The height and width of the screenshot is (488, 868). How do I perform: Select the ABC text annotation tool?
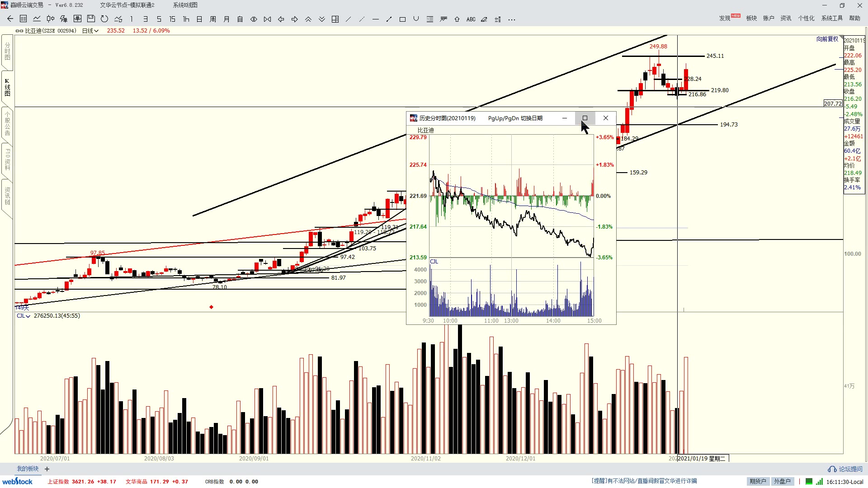tap(471, 19)
